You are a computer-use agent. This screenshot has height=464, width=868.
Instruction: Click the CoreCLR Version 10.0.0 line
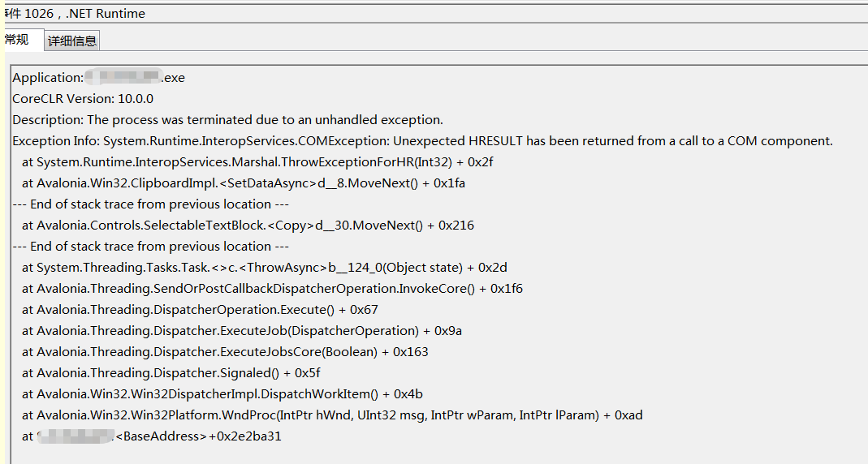tap(83, 99)
